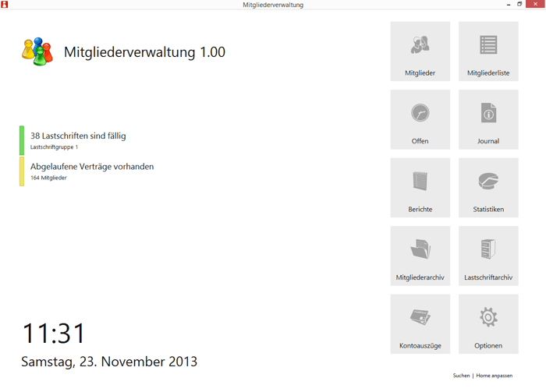
Task: Open the Kontoauszüge tile
Action: (420, 324)
